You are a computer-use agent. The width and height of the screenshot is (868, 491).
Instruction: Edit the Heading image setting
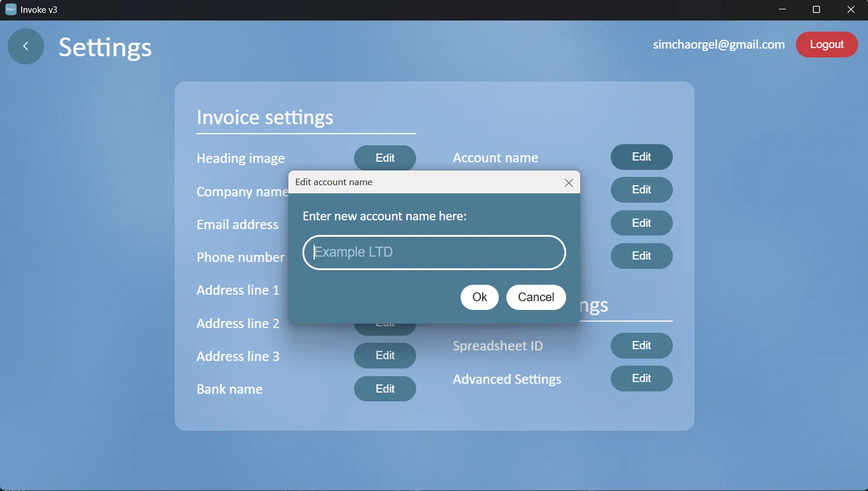[385, 158]
